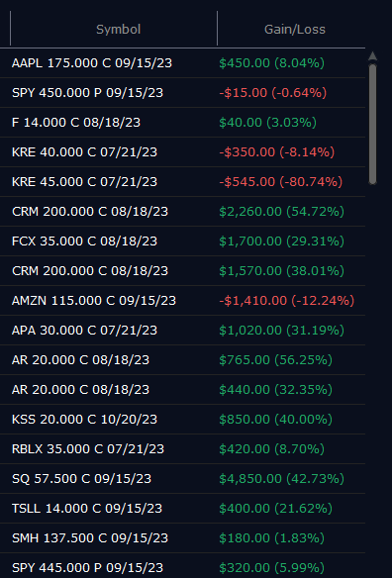Screen dimensions: 392x578
Task: Click the $2,260.00 (54.72%) CRM gain value
Action: tap(282, 211)
